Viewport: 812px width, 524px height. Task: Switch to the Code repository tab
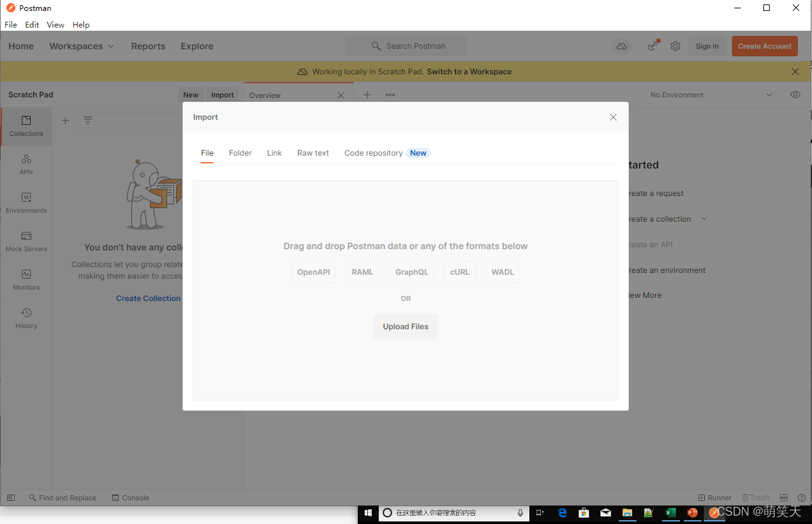[x=387, y=153]
